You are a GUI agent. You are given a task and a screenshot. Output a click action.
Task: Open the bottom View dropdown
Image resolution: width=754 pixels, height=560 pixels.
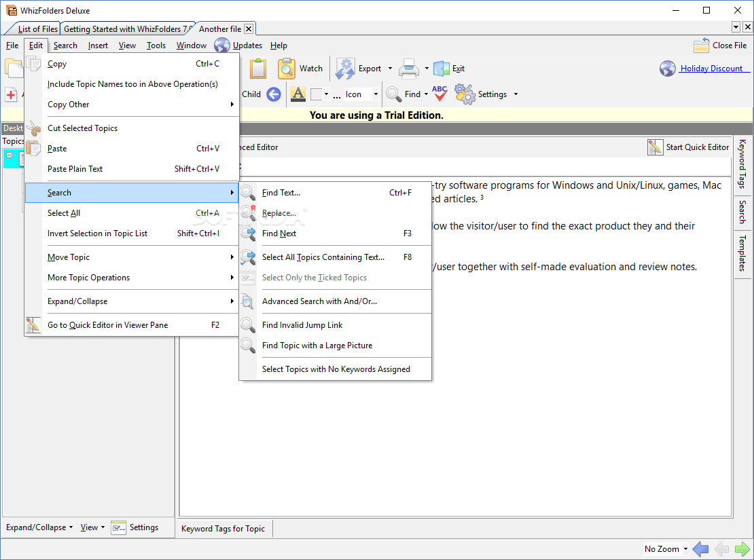(92, 527)
